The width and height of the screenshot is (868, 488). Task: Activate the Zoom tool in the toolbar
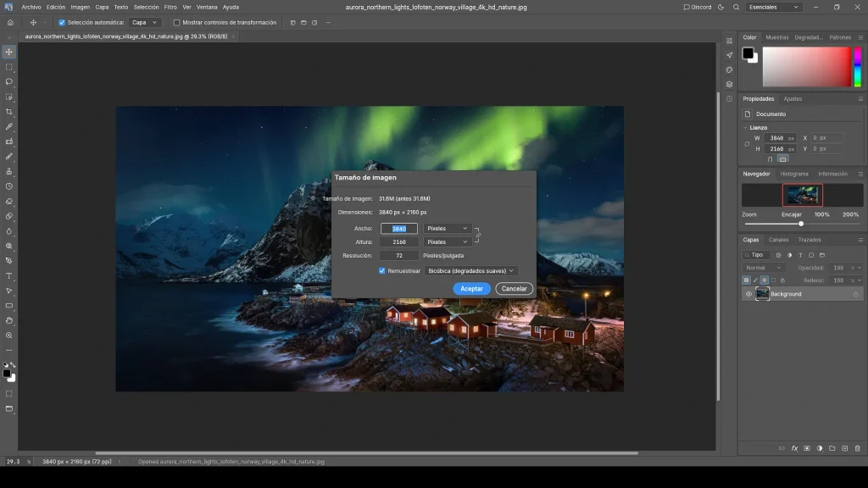tap(8, 335)
